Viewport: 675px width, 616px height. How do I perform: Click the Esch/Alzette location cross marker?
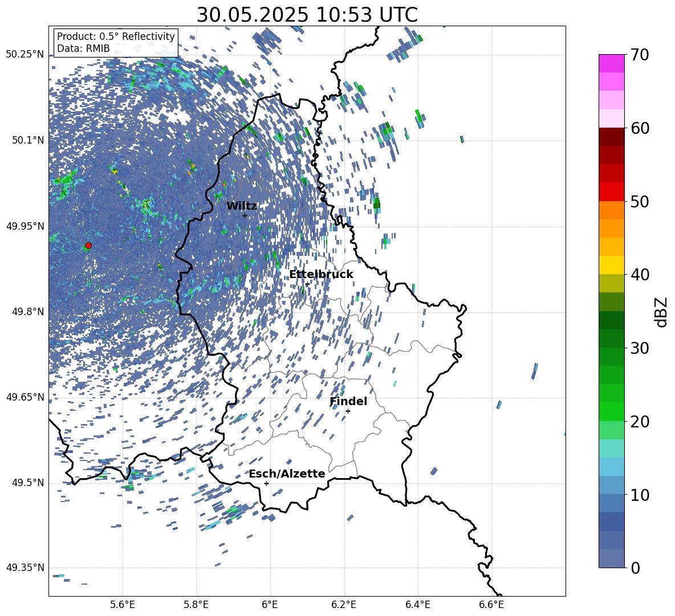point(266,483)
